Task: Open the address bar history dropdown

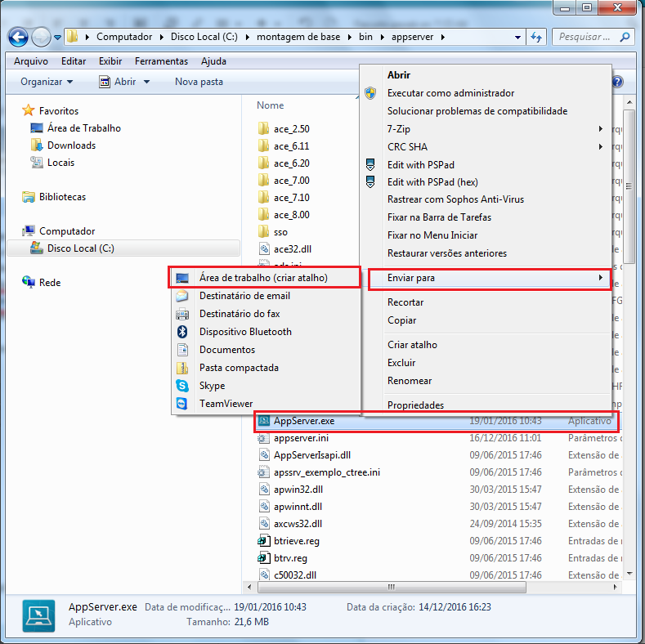Action: click(517, 38)
